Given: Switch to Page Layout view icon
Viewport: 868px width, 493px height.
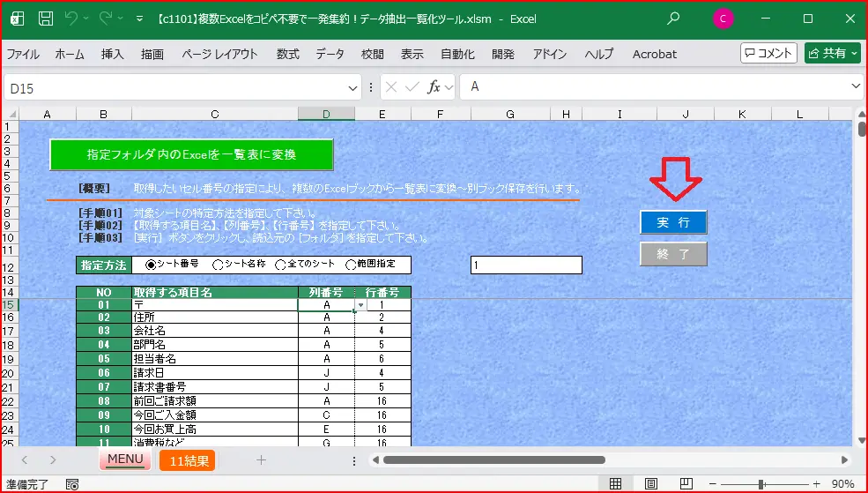Looking at the screenshot, I should pyautogui.click(x=650, y=484).
